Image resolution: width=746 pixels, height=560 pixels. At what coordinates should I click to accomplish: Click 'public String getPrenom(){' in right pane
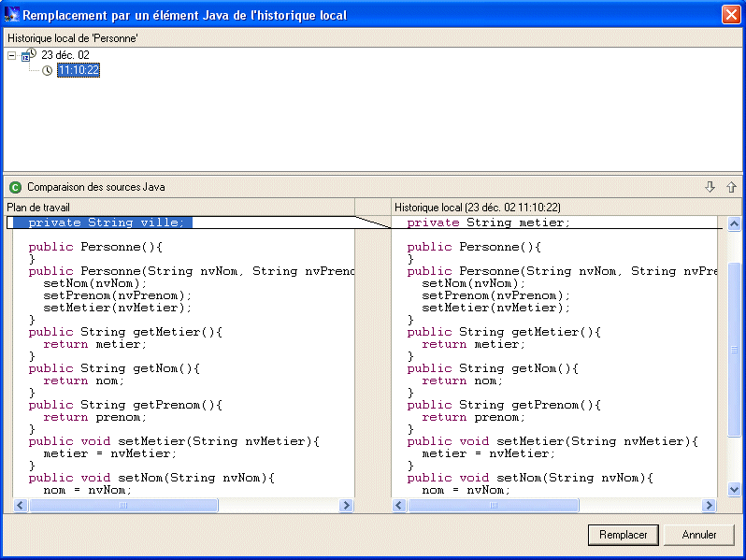[504, 405]
